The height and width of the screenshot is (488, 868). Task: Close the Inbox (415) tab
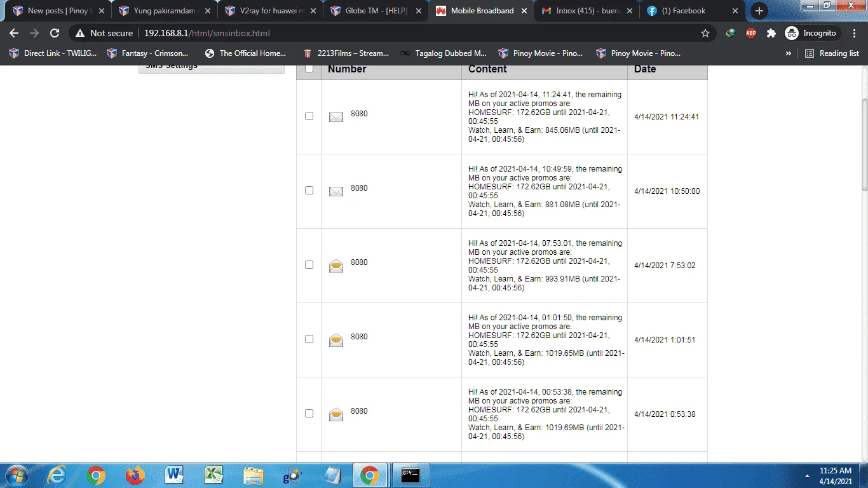pos(630,11)
